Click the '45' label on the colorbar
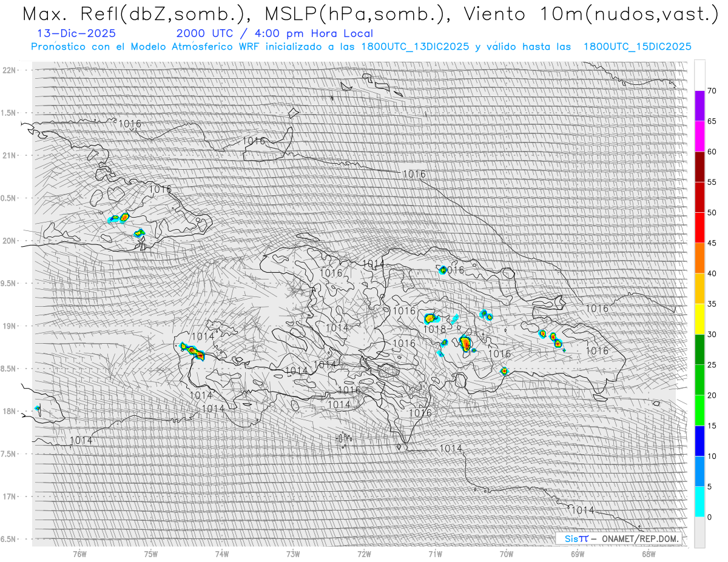 pyautogui.click(x=712, y=243)
